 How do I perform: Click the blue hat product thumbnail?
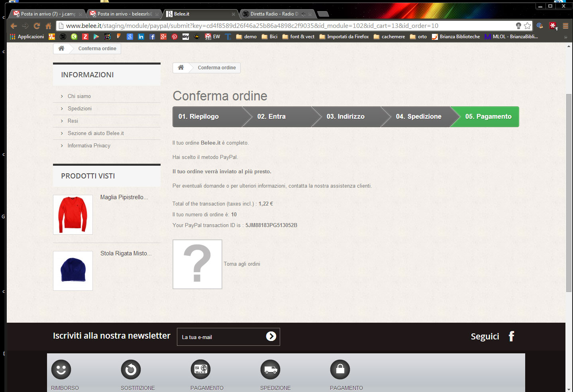tap(73, 271)
